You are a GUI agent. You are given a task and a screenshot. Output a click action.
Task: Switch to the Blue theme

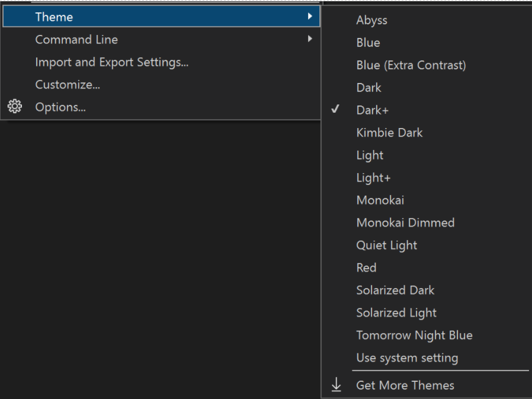click(368, 43)
